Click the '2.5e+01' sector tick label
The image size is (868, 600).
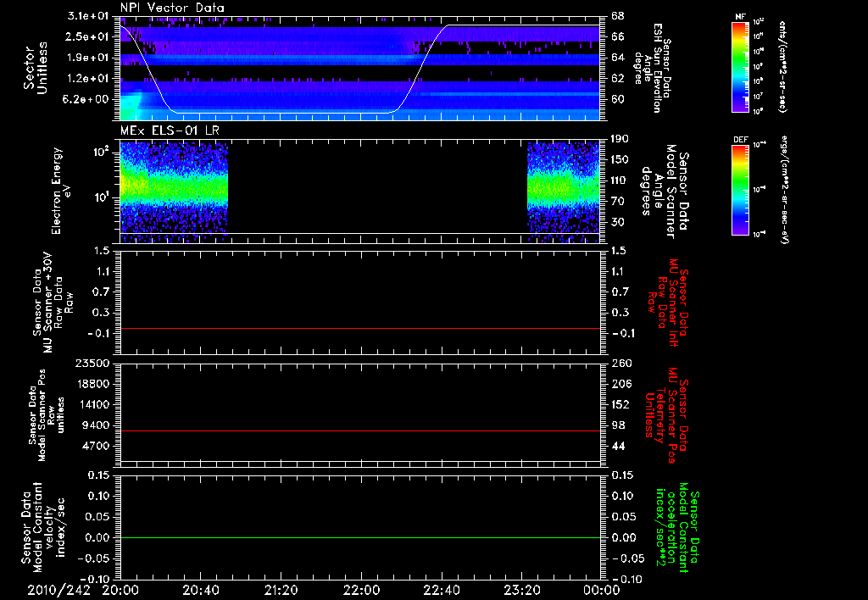click(x=87, y=36)
